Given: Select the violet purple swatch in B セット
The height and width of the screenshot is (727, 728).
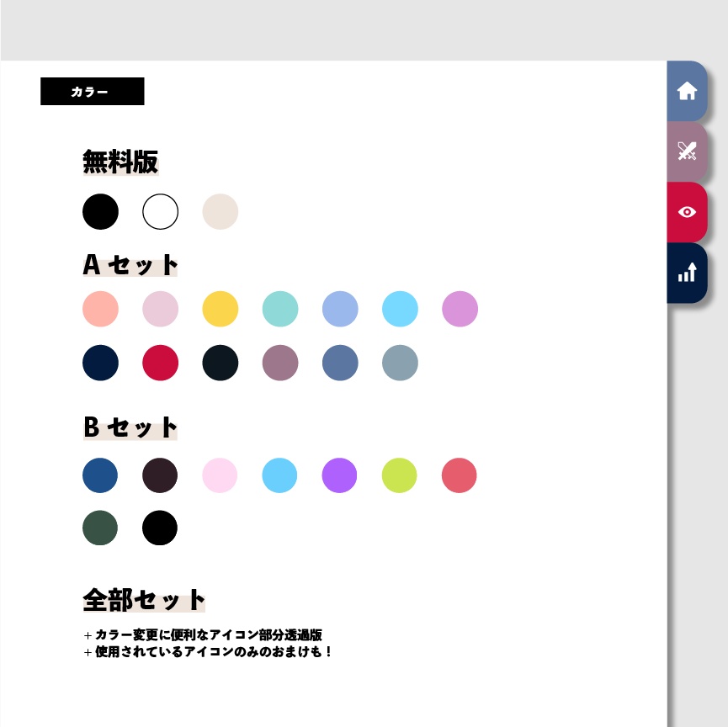Looking at the screenshot, I should 339,475.
